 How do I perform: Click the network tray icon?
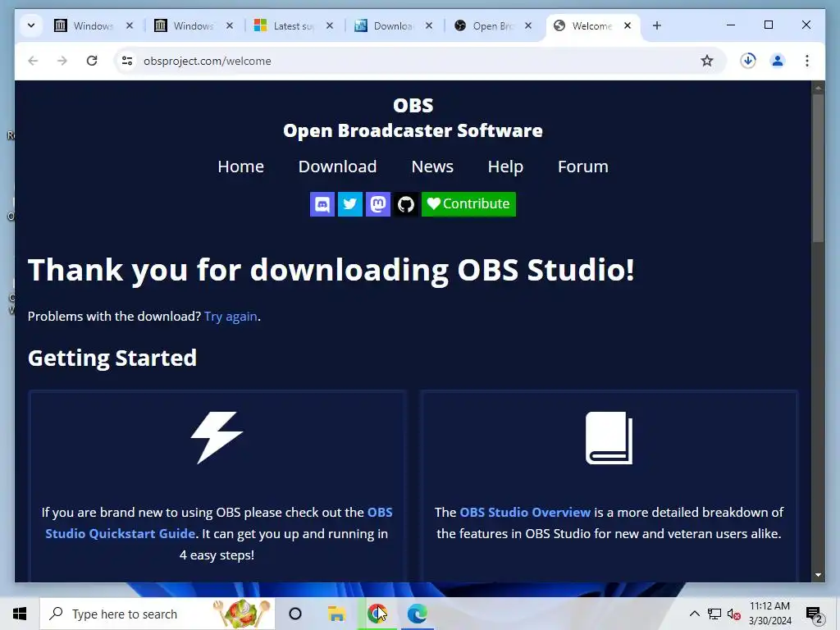714,614
